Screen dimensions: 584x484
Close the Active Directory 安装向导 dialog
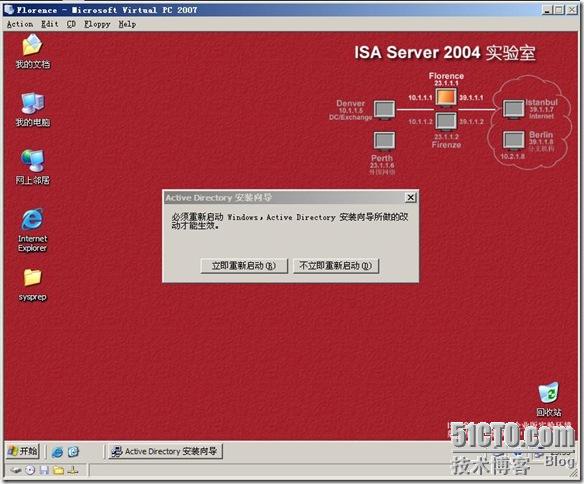410,197
